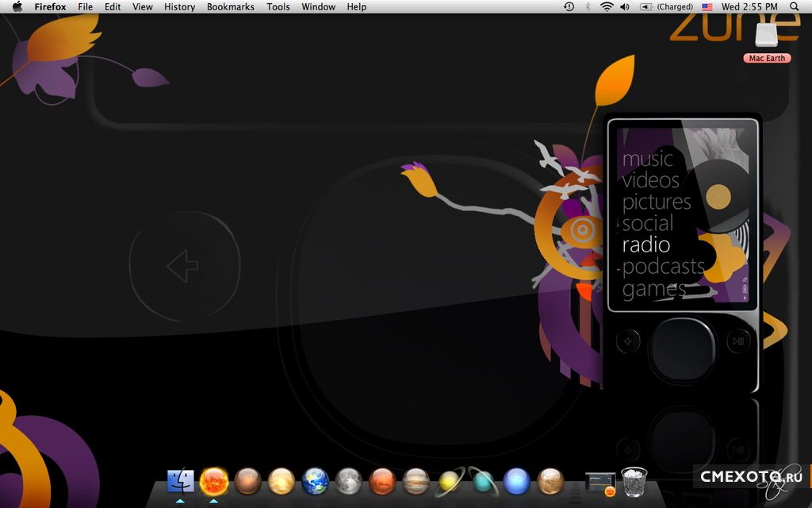Image resolution: width=812 pixels, height=508 pixels.
Task: Open the Bookmarks menu
Action: [230, 6]
